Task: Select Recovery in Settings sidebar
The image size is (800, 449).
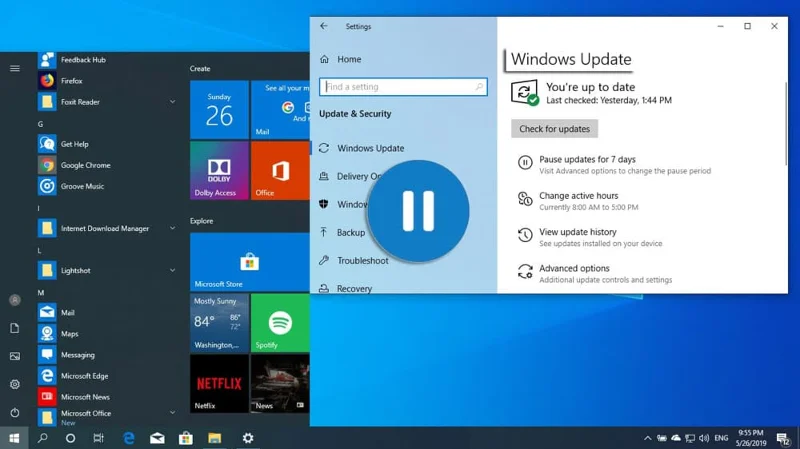Action: tap(345, 288)
